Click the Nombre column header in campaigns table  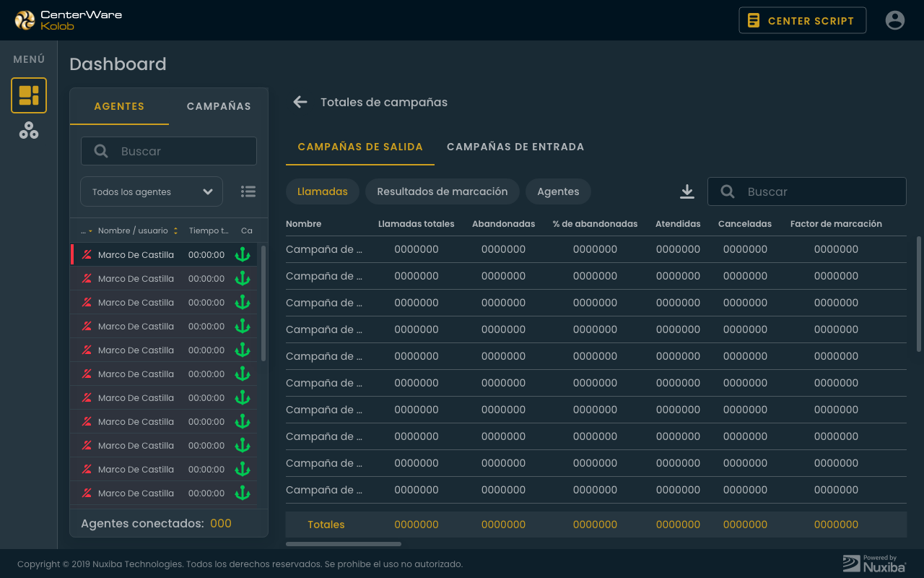304,223
